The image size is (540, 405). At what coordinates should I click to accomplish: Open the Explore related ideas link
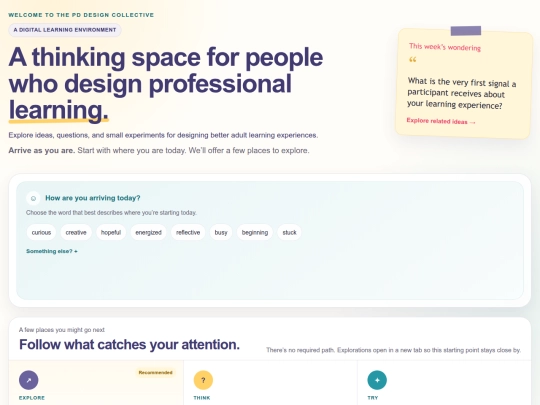(x=441, y=121)
